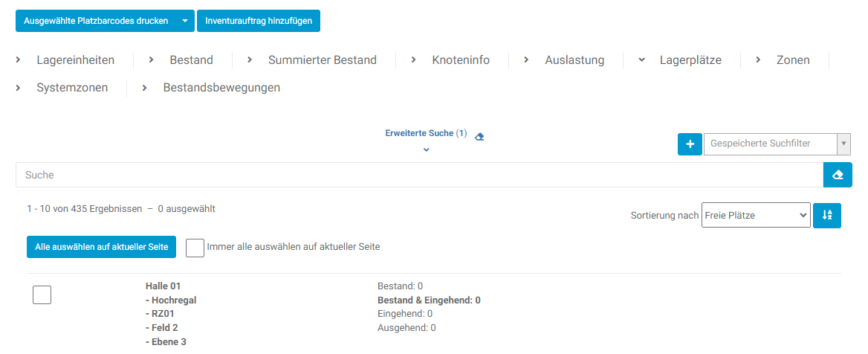Open the split-button arrow next to Platzbarcodes drucken

(185, 21)
